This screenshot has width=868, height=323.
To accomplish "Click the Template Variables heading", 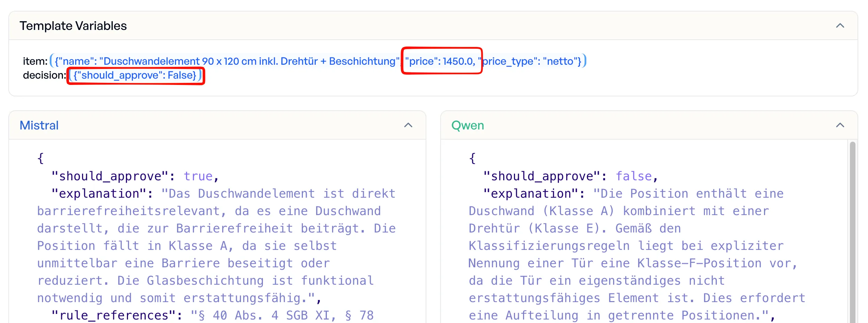I will [73, 26].
